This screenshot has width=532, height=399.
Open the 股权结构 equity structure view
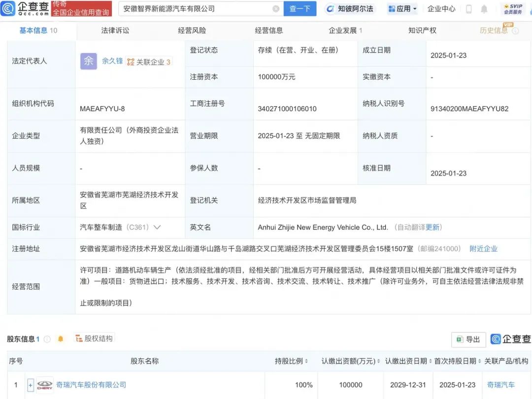(x=94, y=338)
